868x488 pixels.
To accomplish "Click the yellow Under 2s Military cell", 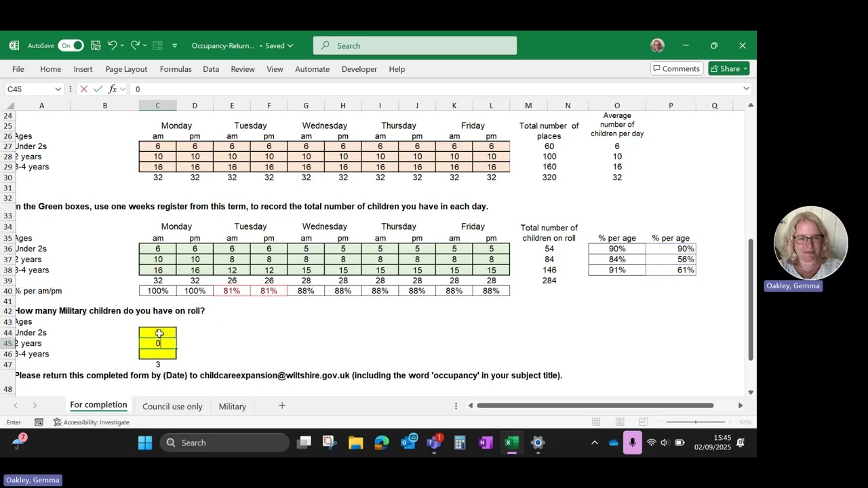I will coord(157,332).
